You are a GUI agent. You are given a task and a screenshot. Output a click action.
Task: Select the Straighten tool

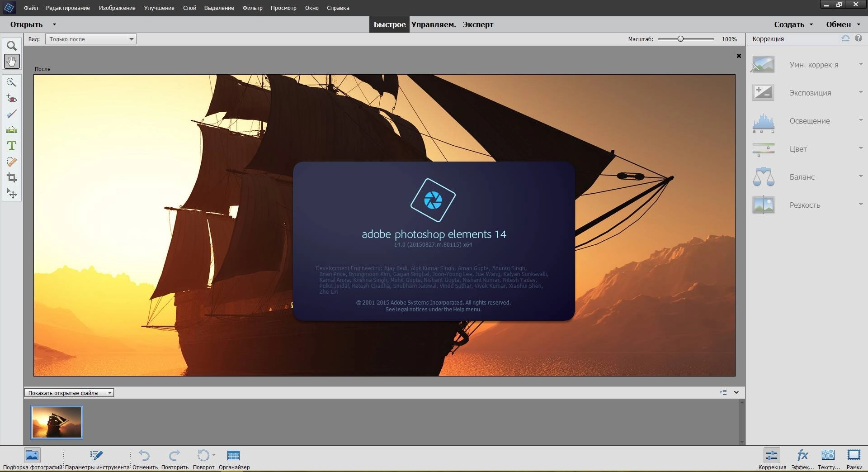coord(12,130)
